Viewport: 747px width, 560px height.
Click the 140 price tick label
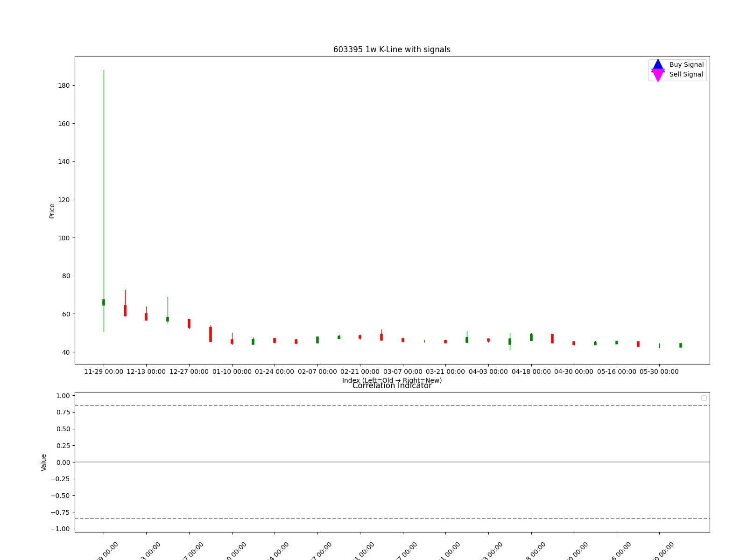click(x=64, y=161)
